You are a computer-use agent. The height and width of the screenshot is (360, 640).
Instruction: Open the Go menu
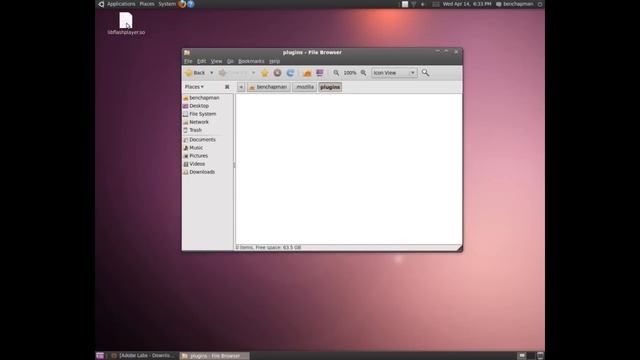[x=230, y=61]
